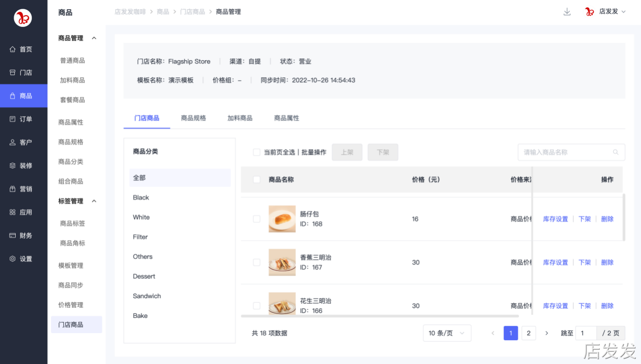The height and width of the screenshot is (364, 641).
Task: Open 商品标签 in side menu
Action: 72,223
